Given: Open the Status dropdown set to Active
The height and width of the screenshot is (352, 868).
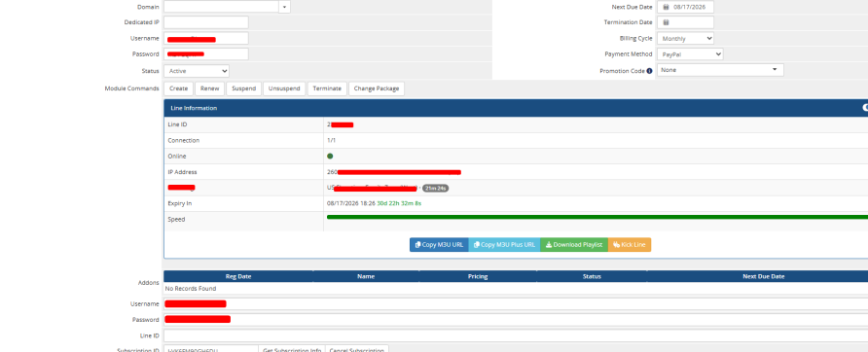Looking at the screenshot, I should [x=197, y=71].
